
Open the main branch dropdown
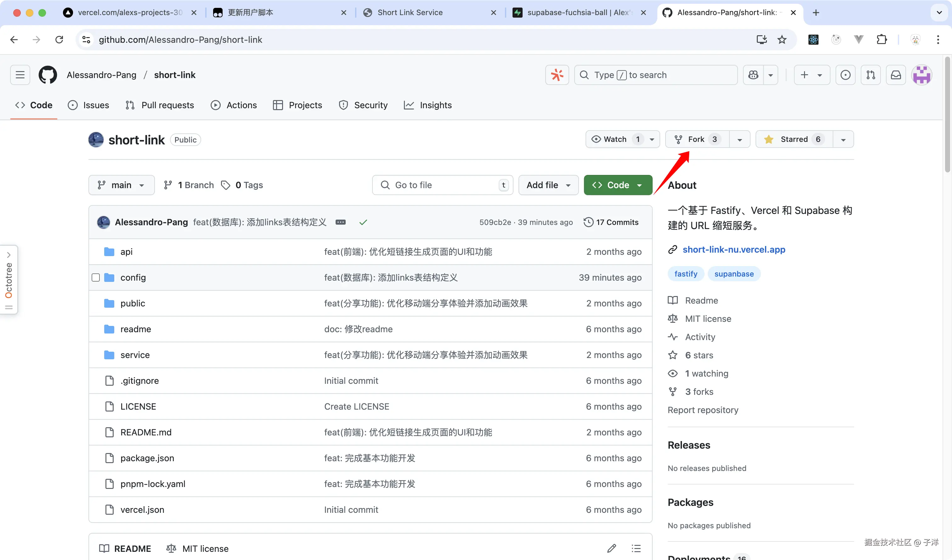tap(121, 185)
